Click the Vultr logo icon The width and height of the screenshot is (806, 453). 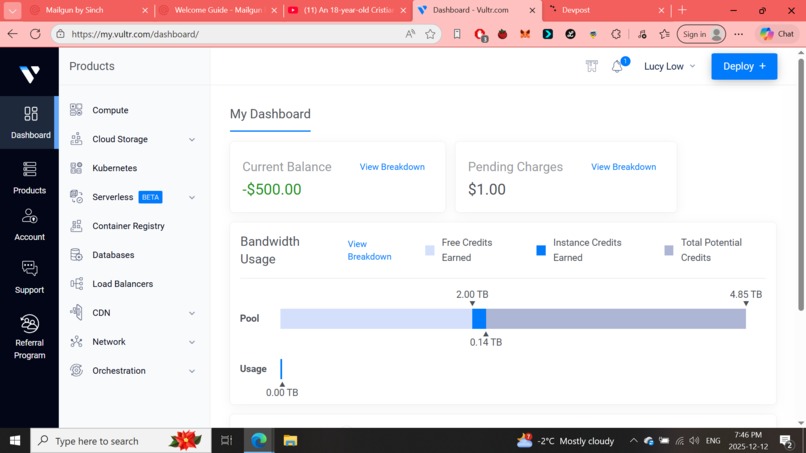point(29,74)
